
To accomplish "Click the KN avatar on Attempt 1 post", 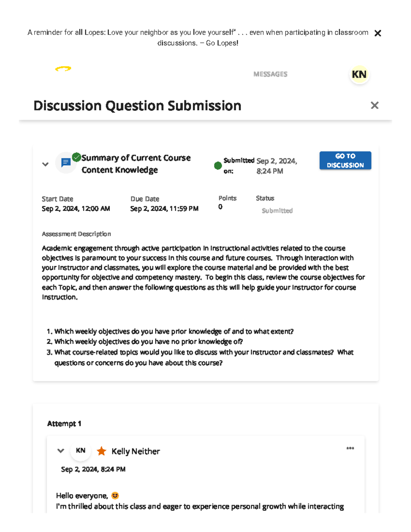I will point(80,450).
